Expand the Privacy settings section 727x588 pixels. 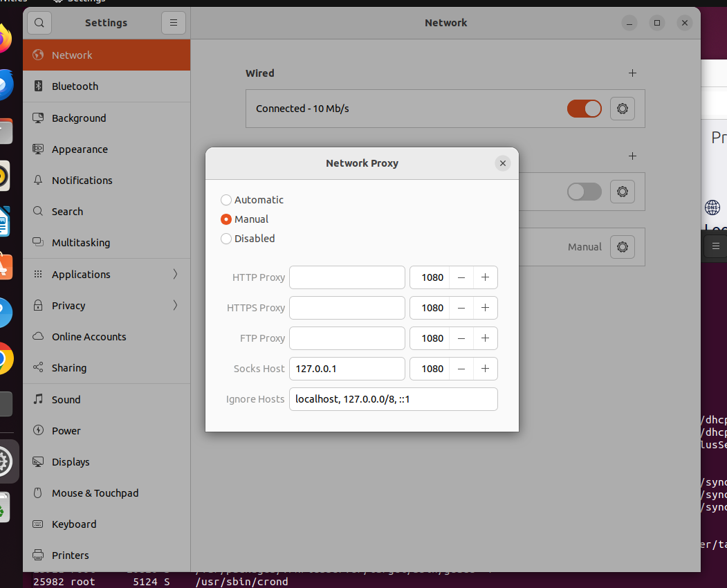(x=107, y=306)
